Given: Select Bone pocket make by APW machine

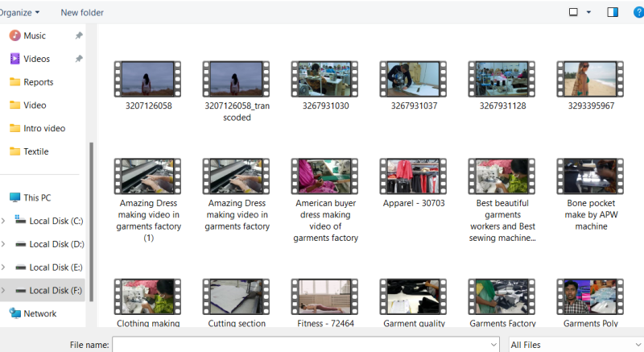Looking at the screenshot, I should [x=591, y=195].
